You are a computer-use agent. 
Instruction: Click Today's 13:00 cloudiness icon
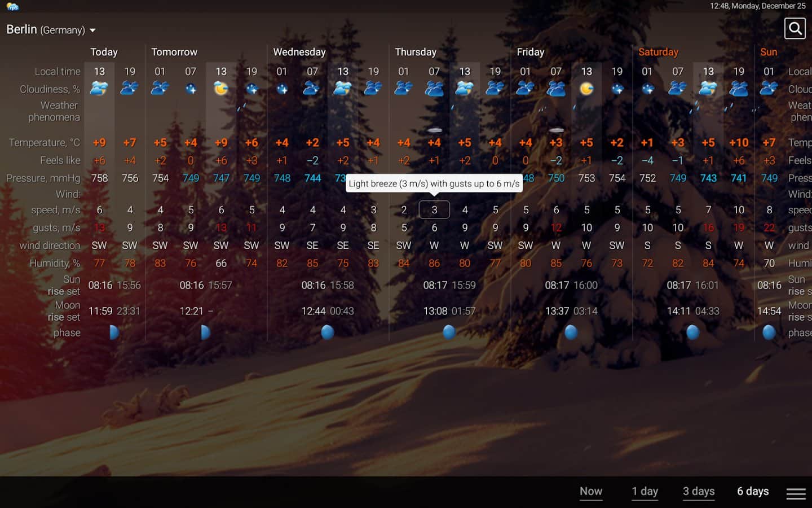[x=99, y=89]
